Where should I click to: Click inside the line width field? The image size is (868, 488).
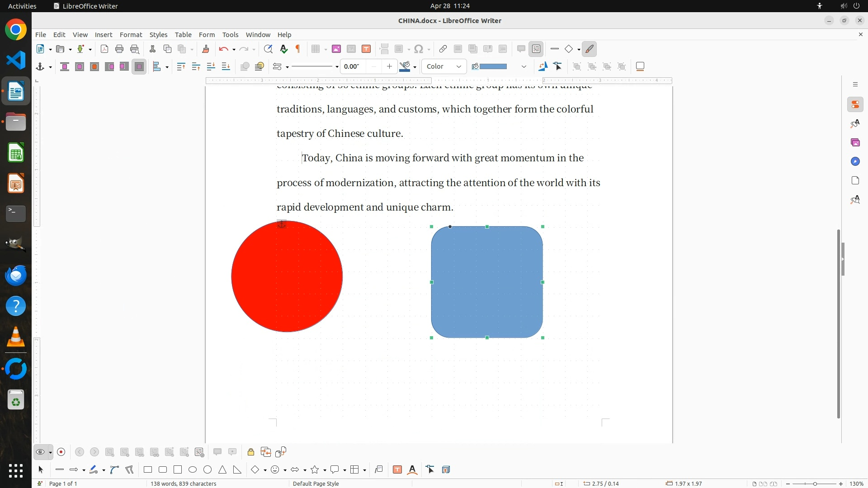click(353, 67)
